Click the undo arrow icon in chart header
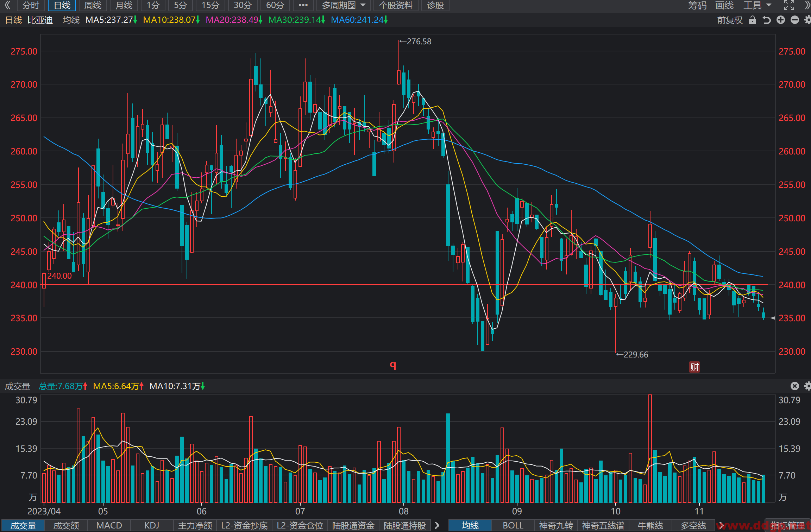 tap(767, 20)
